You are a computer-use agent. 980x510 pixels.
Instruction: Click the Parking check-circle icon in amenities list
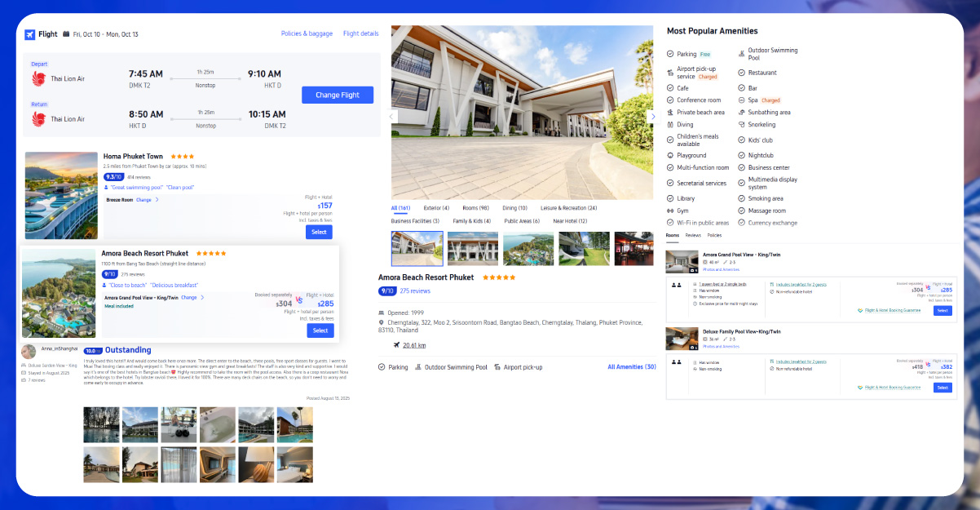coord(670,55)
